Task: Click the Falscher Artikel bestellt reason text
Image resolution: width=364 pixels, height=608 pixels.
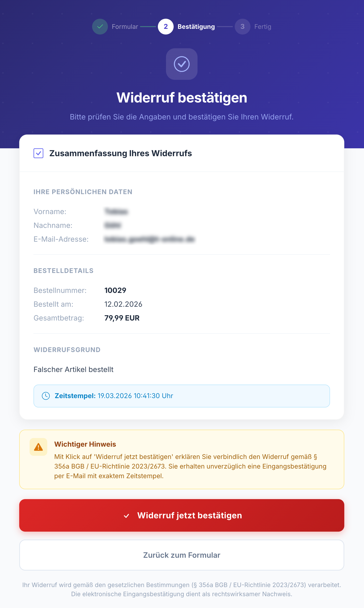Action: pyautogui.click(x=73, y=370)
